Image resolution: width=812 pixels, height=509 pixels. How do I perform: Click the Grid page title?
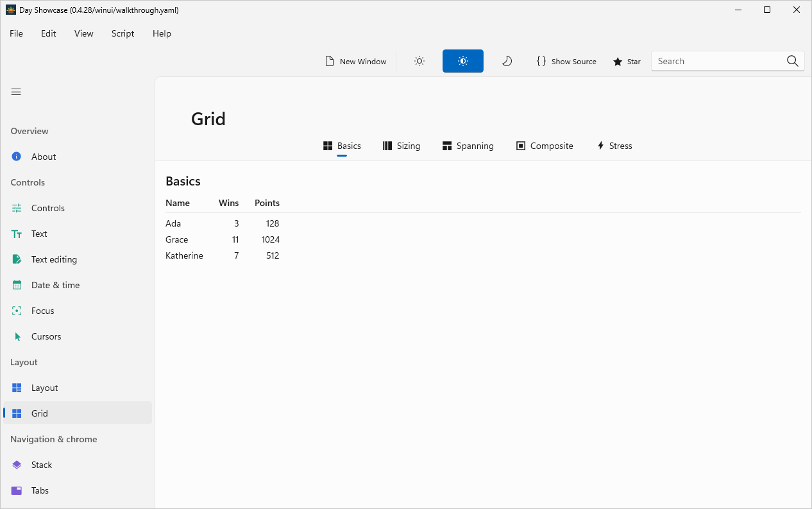[x=208, y=119]
